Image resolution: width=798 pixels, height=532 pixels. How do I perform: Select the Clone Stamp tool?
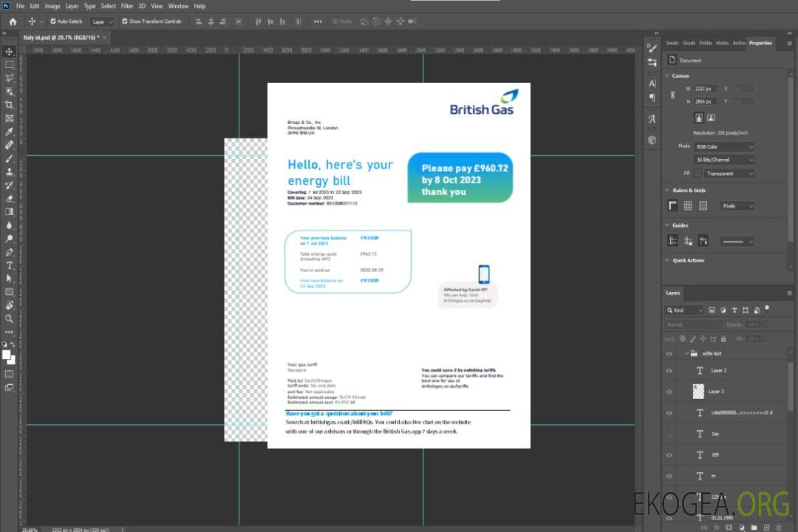[x=9, y=171]
